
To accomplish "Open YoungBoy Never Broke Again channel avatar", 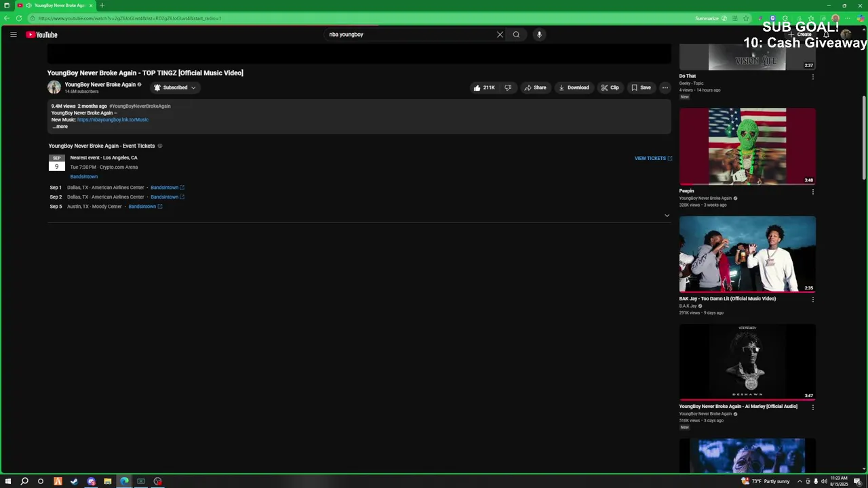I will pos(54,87).
